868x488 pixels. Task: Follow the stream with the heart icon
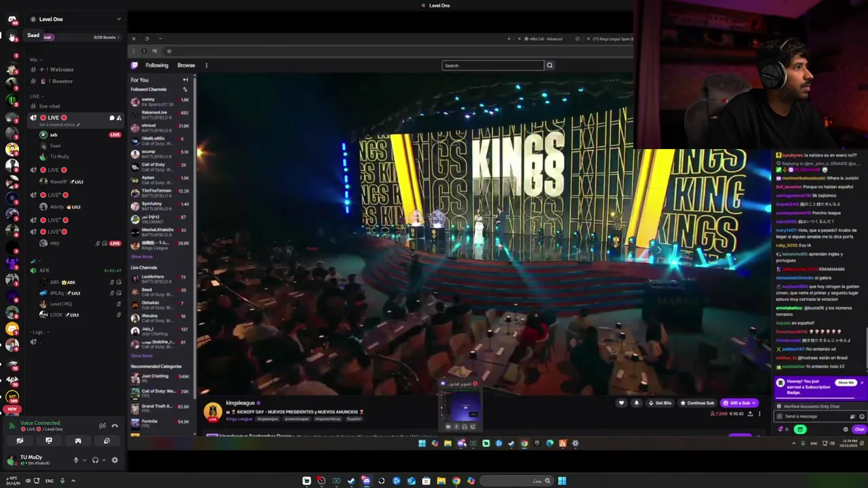click(x=621, y=403)
